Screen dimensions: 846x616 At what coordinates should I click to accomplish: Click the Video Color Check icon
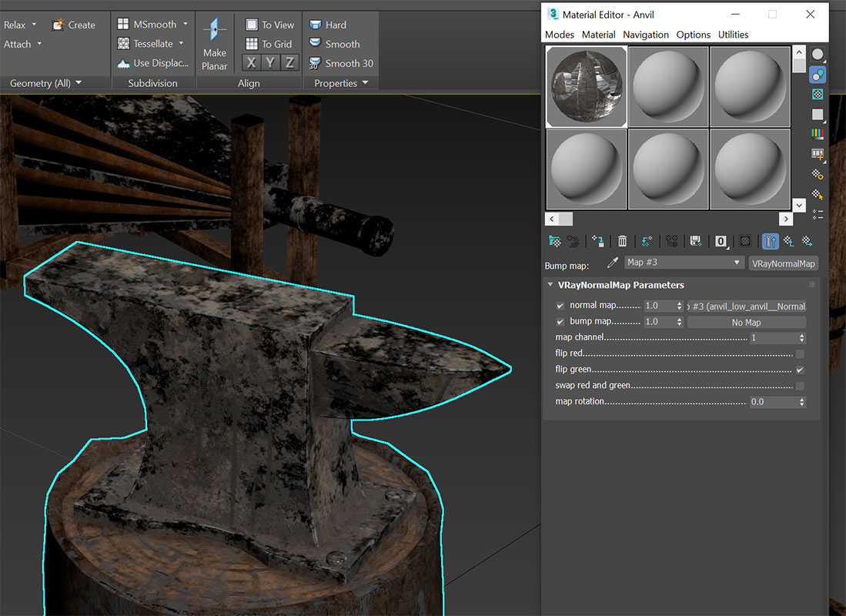coord(818,133)
